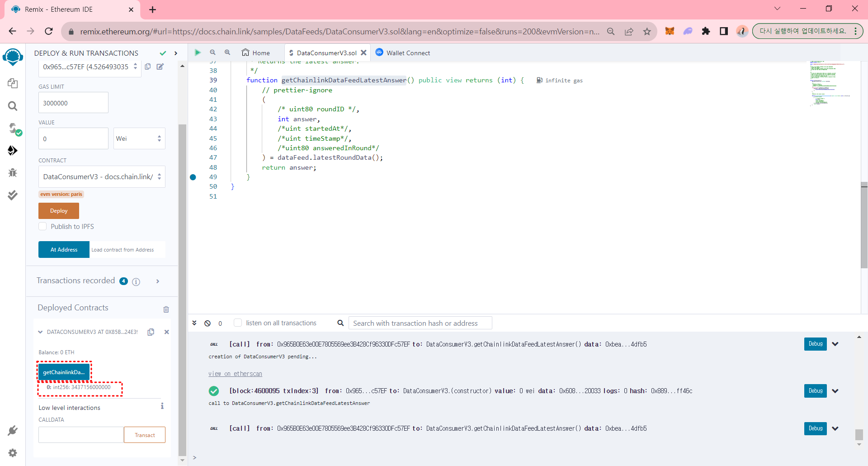
Task: Open the account selector dropdown
Action: tap(90, 67)
